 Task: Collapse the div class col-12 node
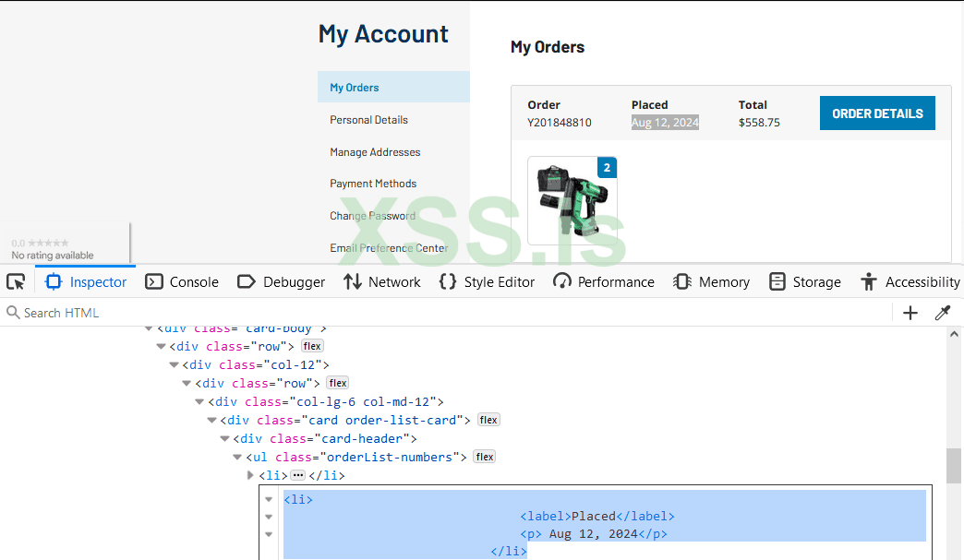pyautogui.click(x=174, y=364)
